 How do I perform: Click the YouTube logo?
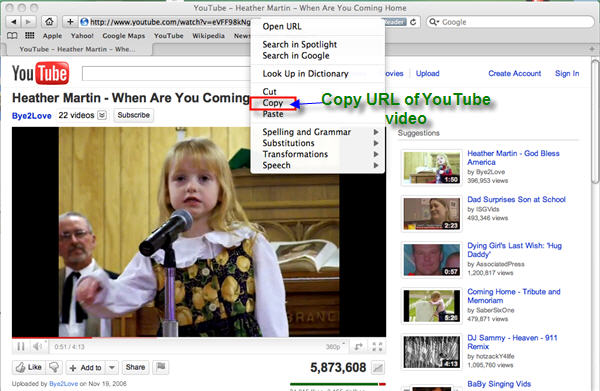41,73
